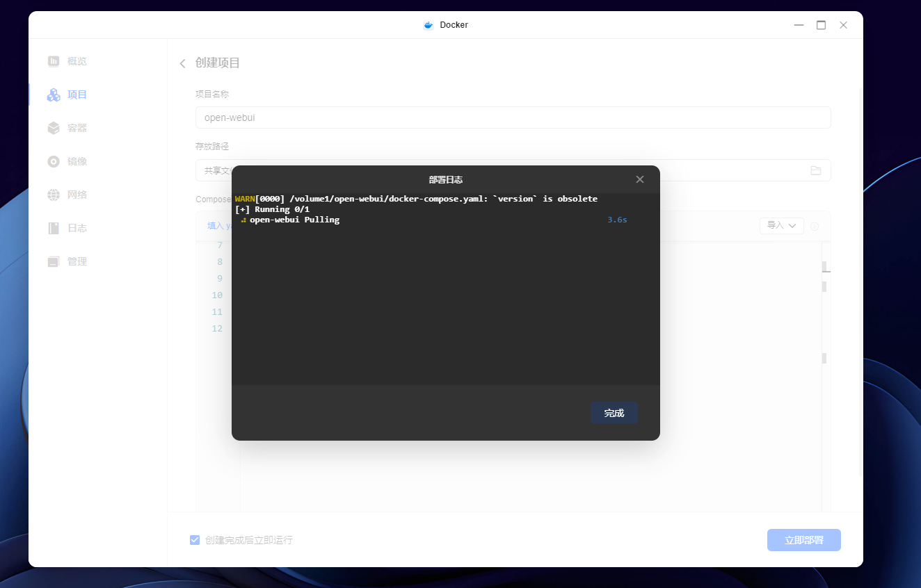Switch to the 概览 menu item
Screen dimensions: 921x588
pyautogui.click(x=77, y=61)
